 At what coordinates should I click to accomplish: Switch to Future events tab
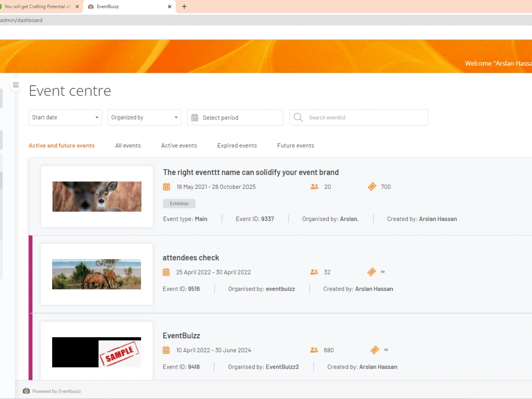[x=295, y=146]
